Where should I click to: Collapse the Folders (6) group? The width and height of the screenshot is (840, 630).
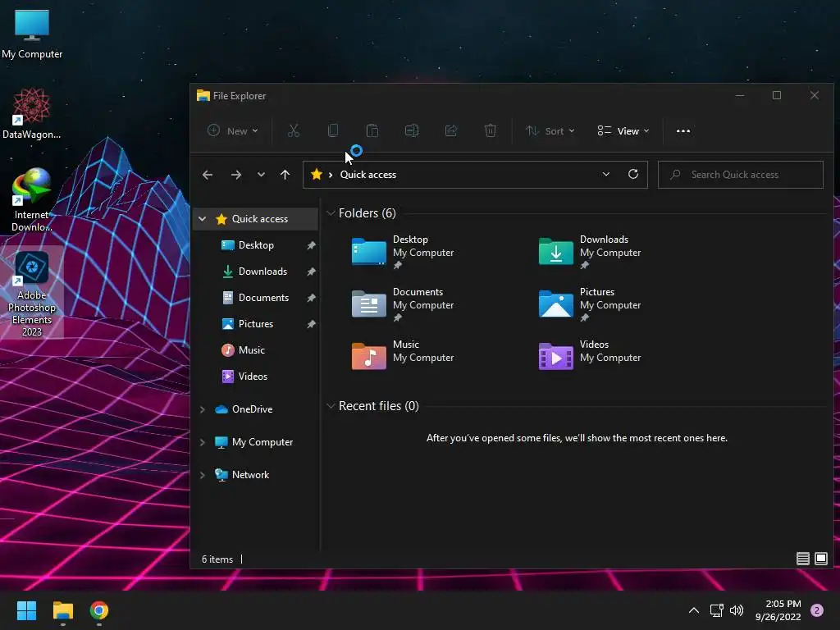[331, 213]
